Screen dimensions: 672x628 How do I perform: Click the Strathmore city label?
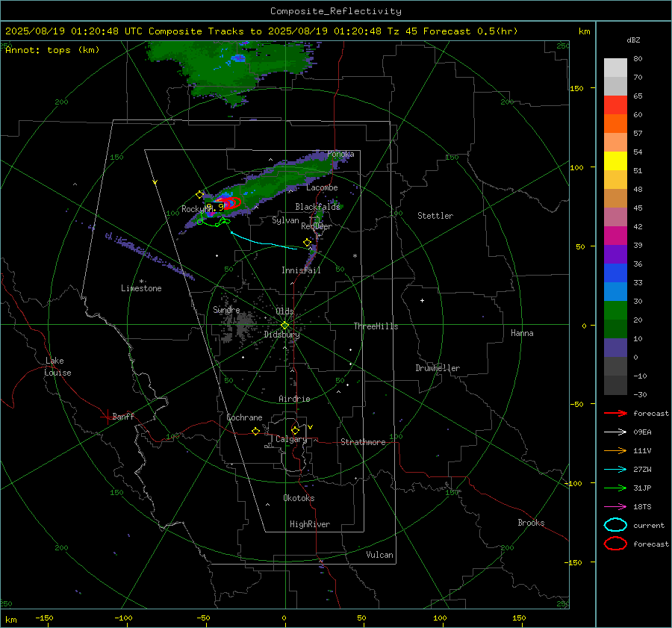point(363,442)
